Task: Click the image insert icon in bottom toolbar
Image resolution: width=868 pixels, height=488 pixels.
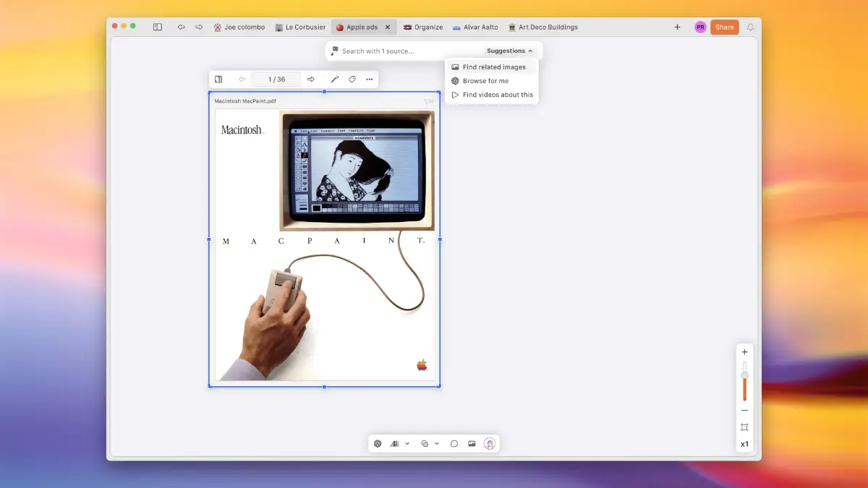Action: point(472,444)
